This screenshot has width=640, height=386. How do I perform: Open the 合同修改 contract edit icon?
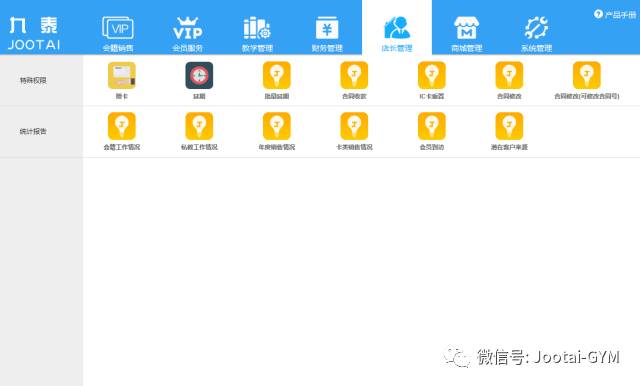[x=509, y=75]
